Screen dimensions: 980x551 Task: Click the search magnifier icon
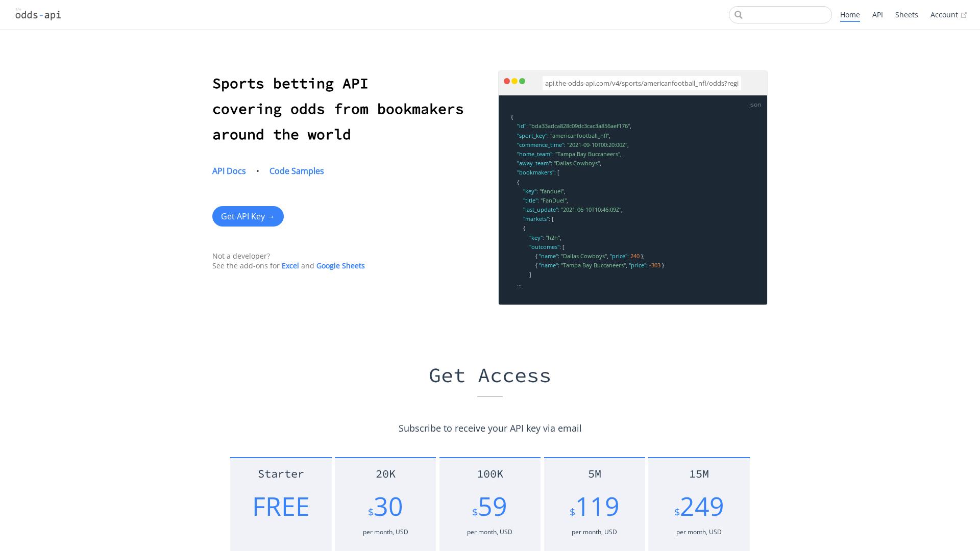(738, 15)
